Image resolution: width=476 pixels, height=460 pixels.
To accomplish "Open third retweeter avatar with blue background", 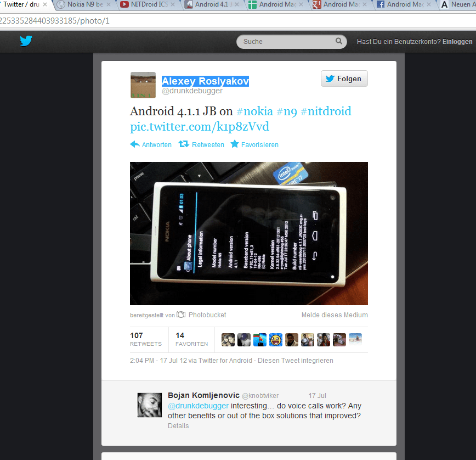I will click(260, 340).
